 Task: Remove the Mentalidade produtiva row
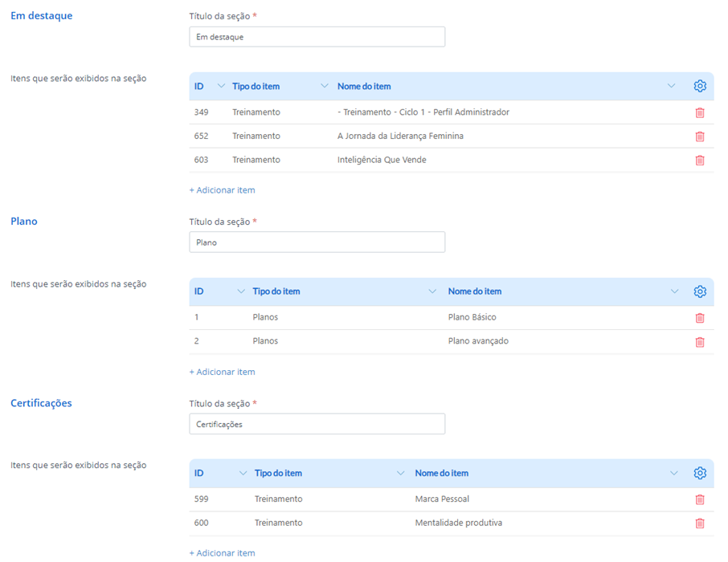point(699,523)
